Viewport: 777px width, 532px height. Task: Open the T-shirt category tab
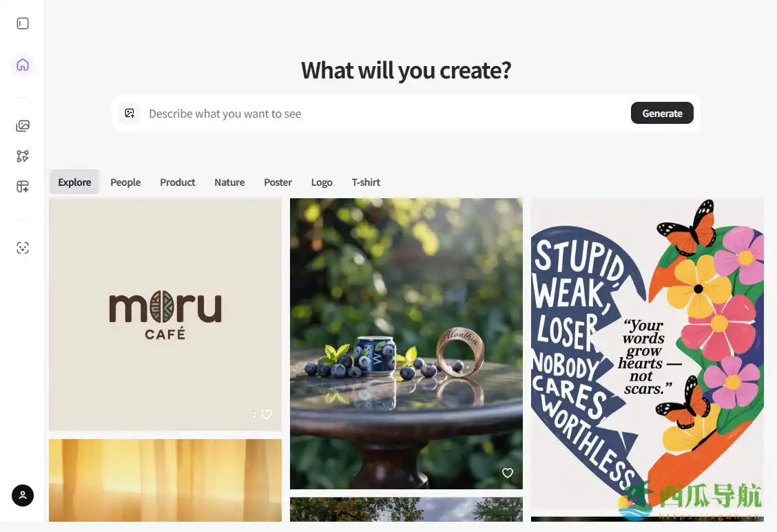366,182
